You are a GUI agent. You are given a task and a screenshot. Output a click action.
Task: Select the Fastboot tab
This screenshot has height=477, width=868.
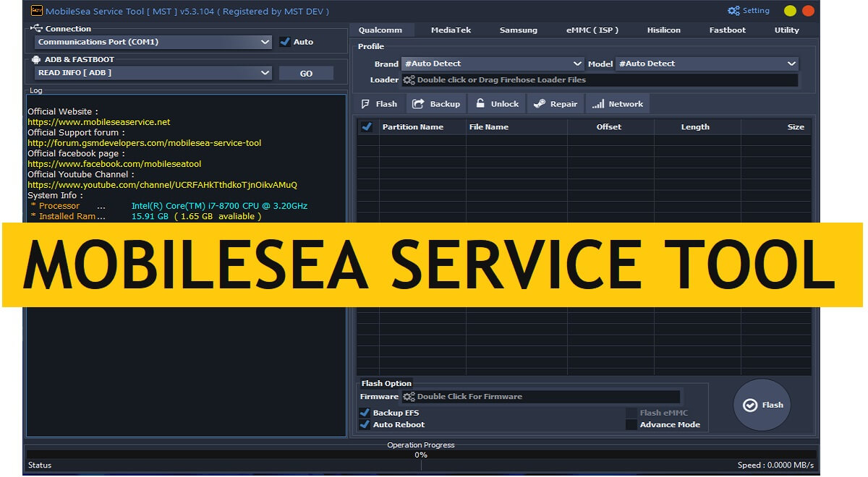click(727, 30)
